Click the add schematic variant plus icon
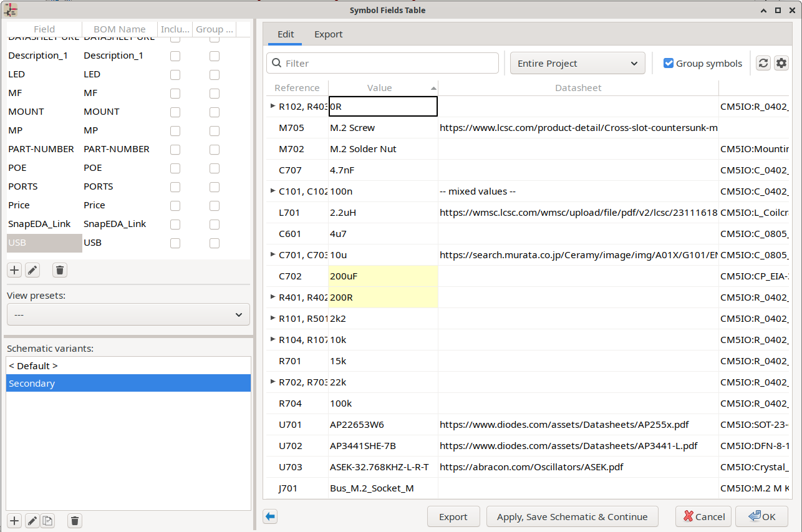 14,521
